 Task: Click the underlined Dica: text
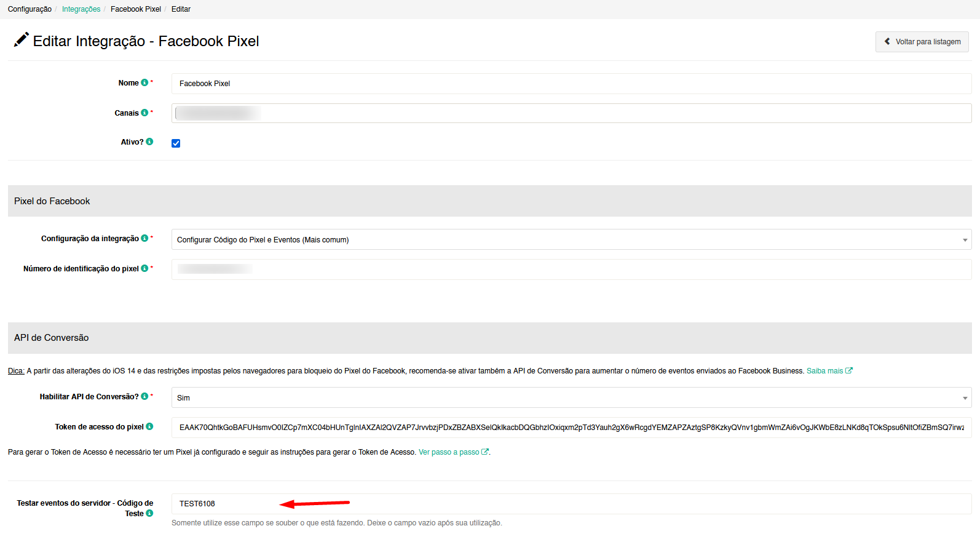(x=16, y=371)
